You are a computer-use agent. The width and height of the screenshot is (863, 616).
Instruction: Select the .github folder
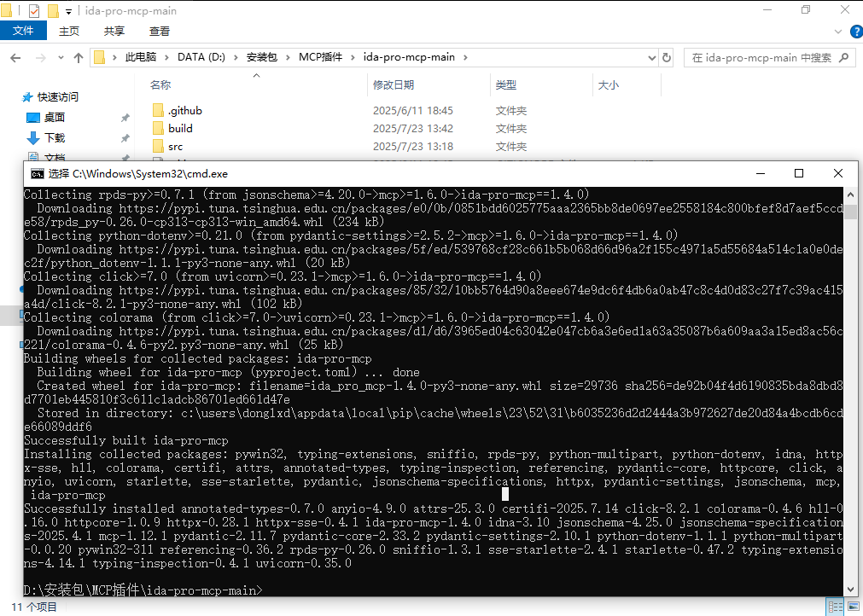(x=184, y=111)
